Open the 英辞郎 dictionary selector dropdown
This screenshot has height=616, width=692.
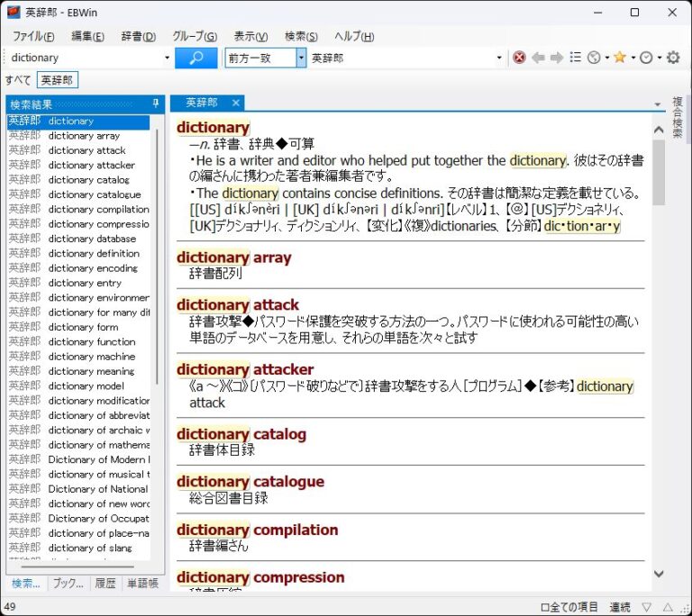[x=500, y=58]
